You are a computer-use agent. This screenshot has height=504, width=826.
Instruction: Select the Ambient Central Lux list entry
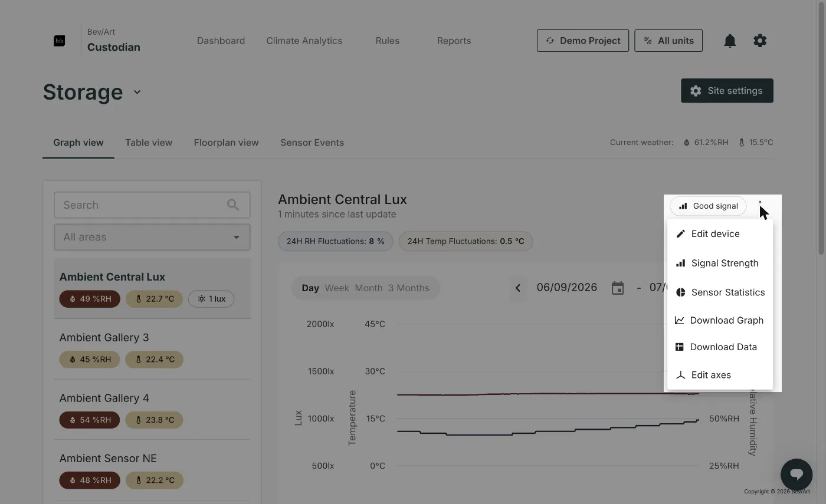click(152, 288)
